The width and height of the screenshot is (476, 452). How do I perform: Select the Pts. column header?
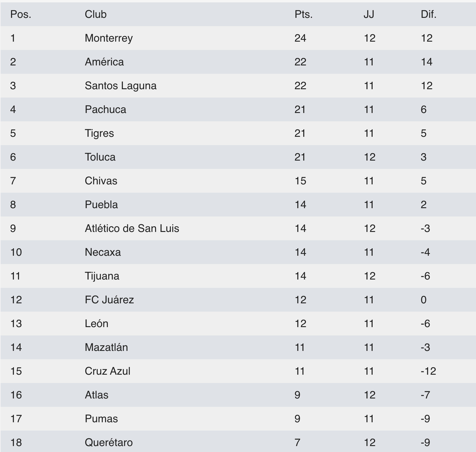[x=303, y=14]
